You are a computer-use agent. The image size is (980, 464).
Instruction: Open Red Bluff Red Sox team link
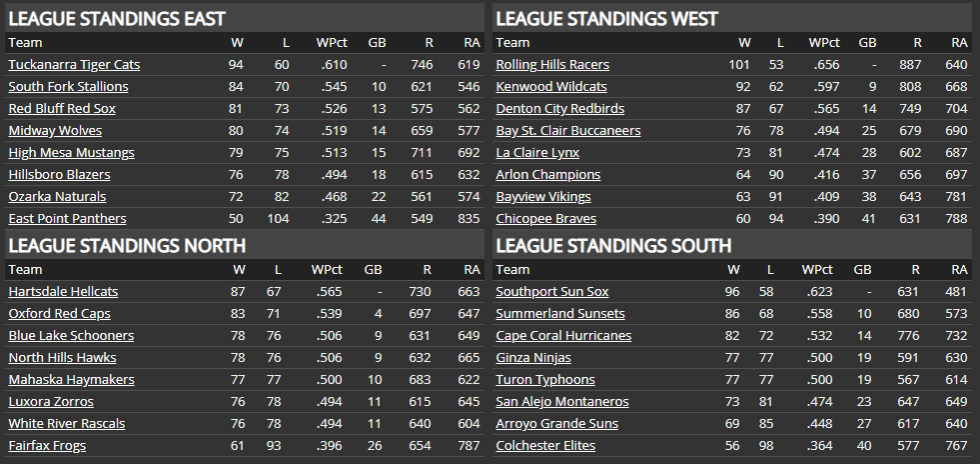62,109
